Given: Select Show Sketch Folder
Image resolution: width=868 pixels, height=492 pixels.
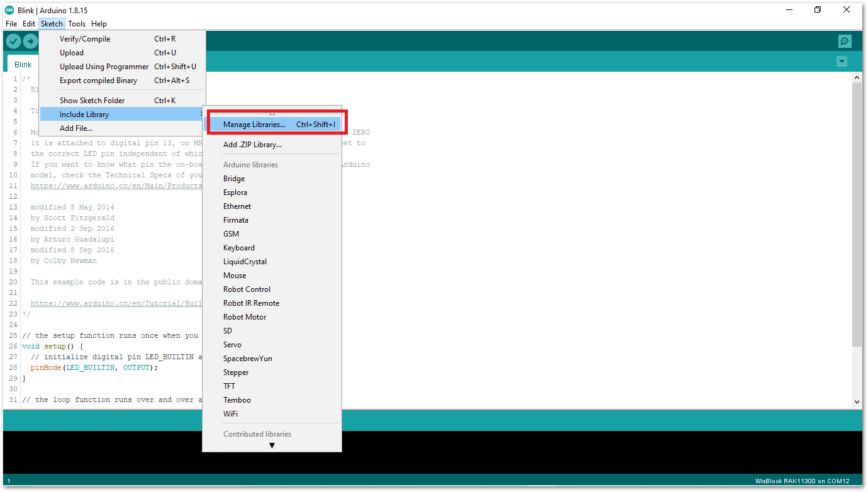Looking at the screenshot, I should (122, 101).
